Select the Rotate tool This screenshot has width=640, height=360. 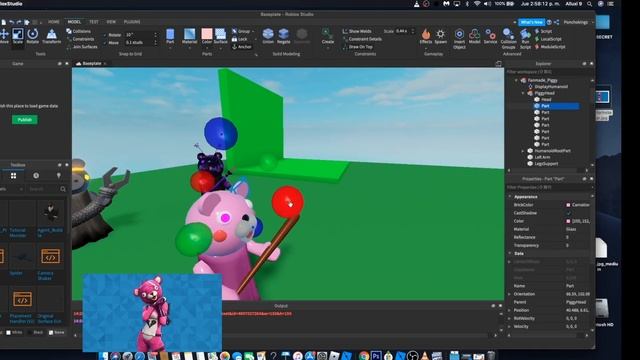tap(33, 36)
